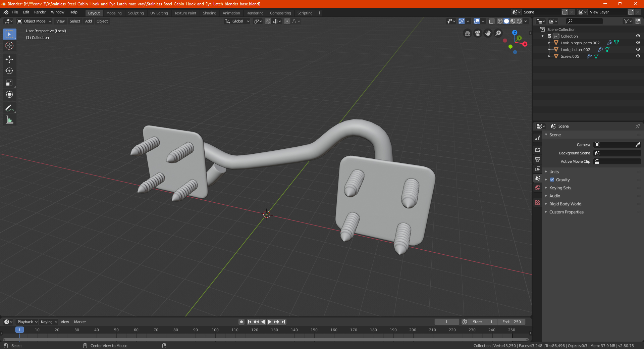
Task: Open shading options dropdown arrow
Action: point(526,21)
